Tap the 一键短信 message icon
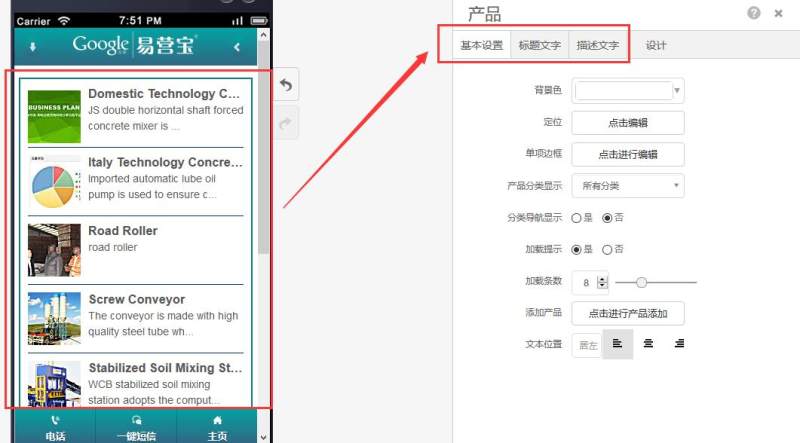 click(136, 420)
